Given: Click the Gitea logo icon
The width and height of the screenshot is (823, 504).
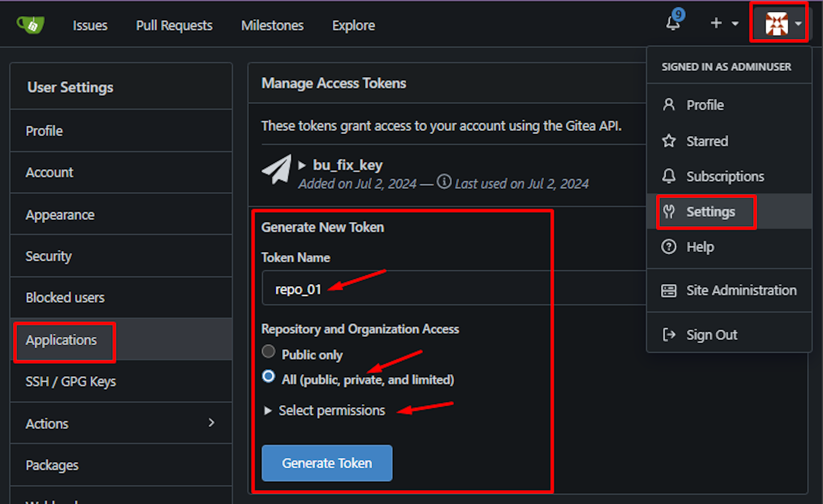Looking at the screenshot, I should tap(31, 24).
